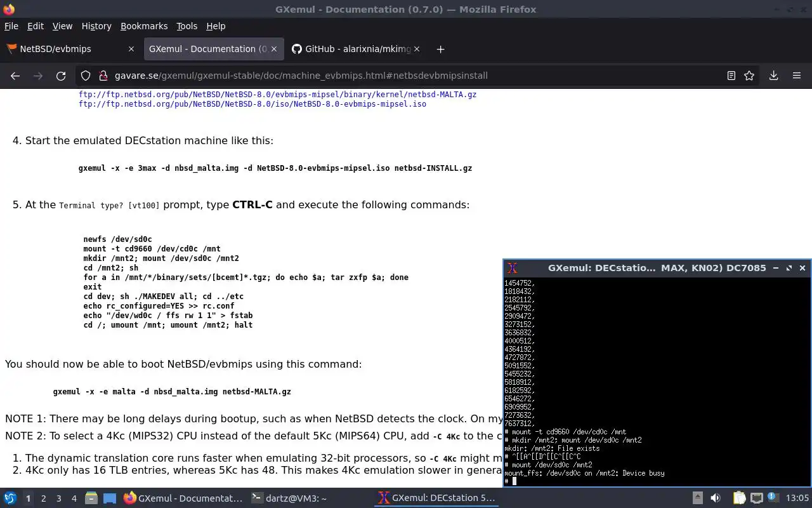
Task: Open the desktop start menu
Action: 10,498
